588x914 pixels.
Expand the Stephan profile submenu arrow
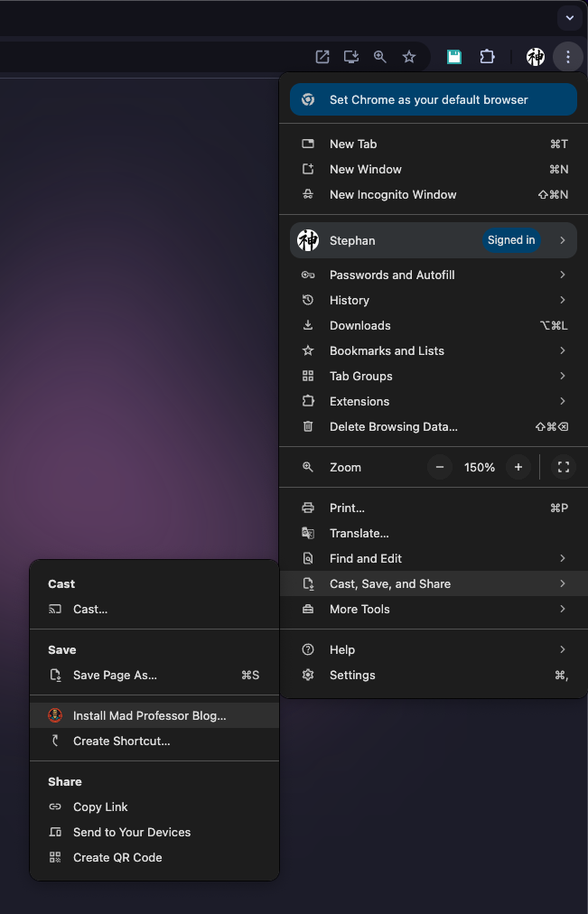tap(563, 240)
